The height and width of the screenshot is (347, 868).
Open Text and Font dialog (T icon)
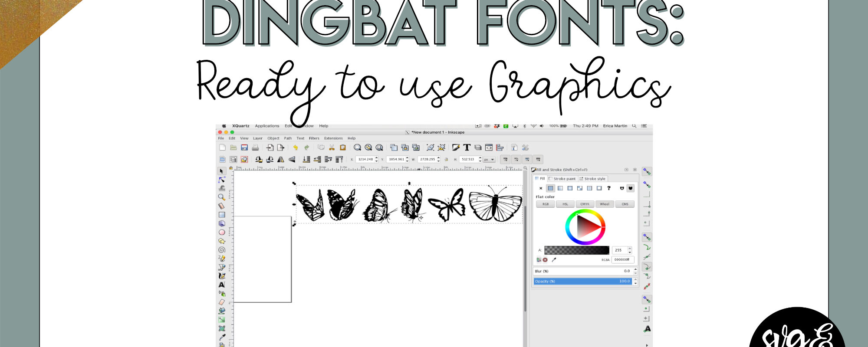467,147
